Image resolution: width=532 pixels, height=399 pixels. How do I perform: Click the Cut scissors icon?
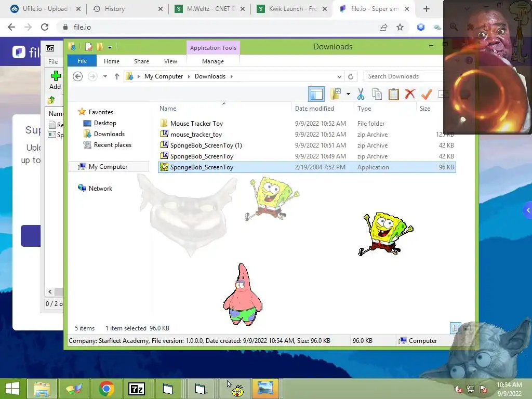pyautogui.click(x=361, y=94)
